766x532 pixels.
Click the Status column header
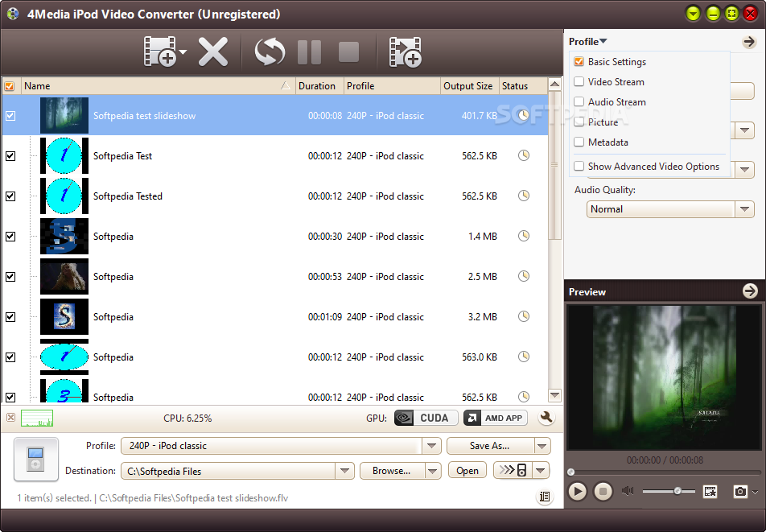coord(523,86)
